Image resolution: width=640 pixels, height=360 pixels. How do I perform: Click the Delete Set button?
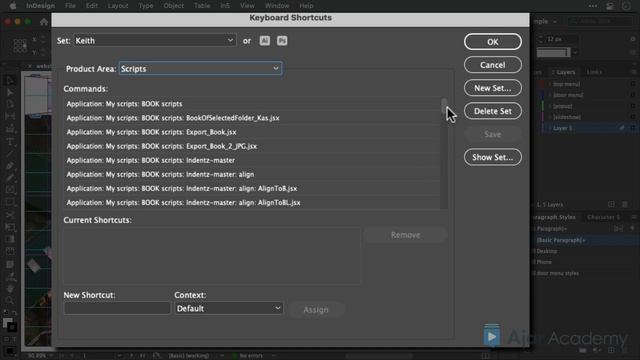pos(493,111)
